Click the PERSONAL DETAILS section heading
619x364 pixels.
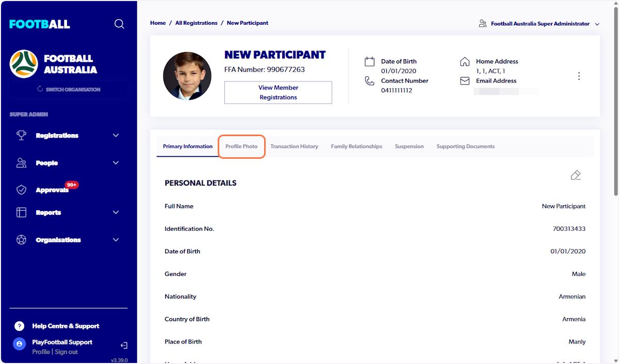click(201, 183)
